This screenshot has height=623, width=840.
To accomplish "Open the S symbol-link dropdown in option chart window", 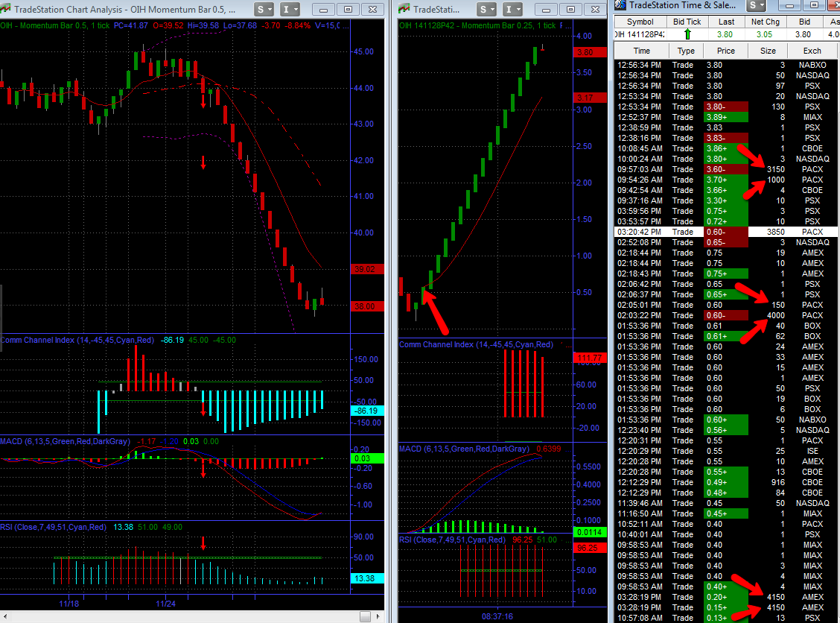I will [487, 9].
